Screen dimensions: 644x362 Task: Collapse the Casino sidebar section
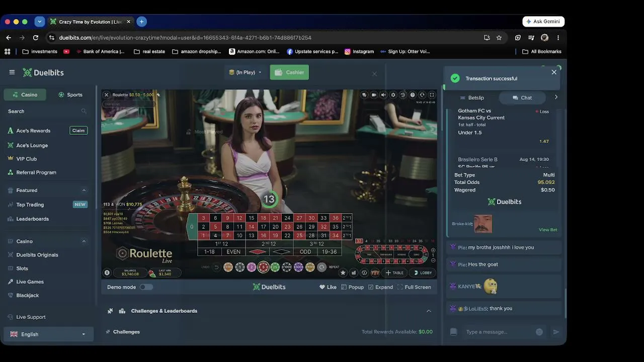(x=84, y=241)
